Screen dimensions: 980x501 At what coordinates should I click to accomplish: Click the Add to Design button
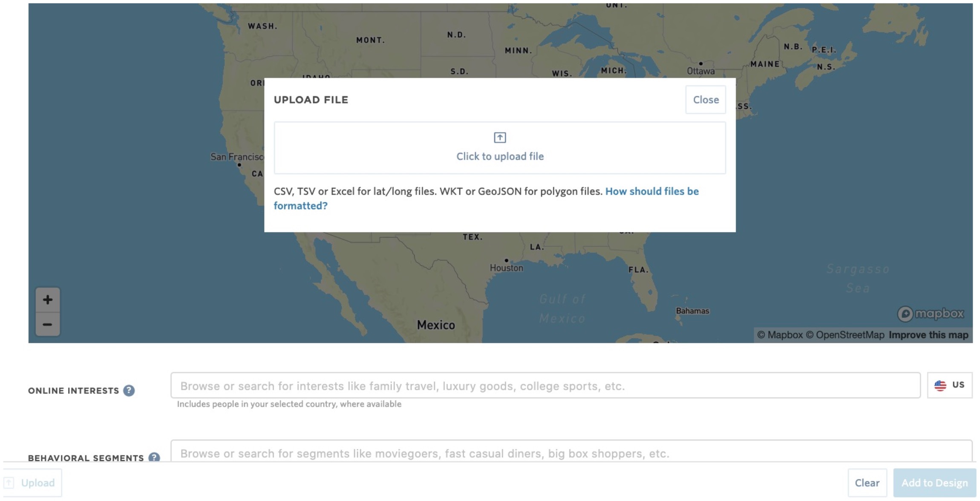934,483
